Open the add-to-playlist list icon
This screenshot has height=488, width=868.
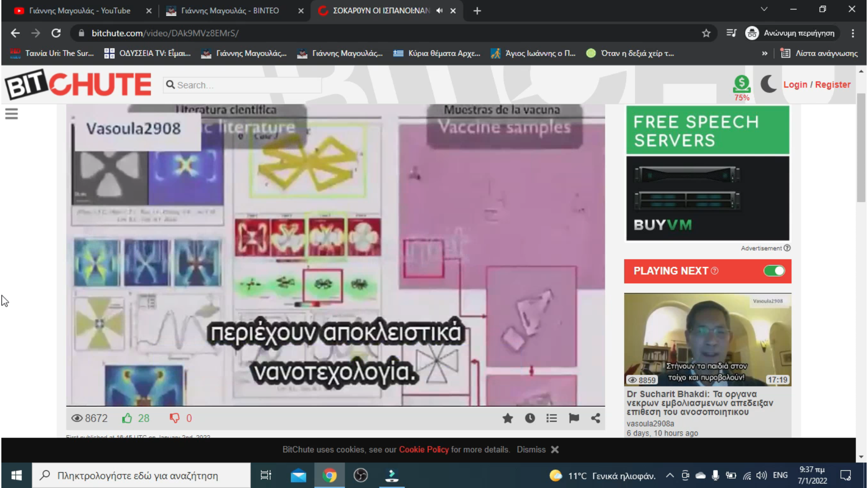(552, 418)
